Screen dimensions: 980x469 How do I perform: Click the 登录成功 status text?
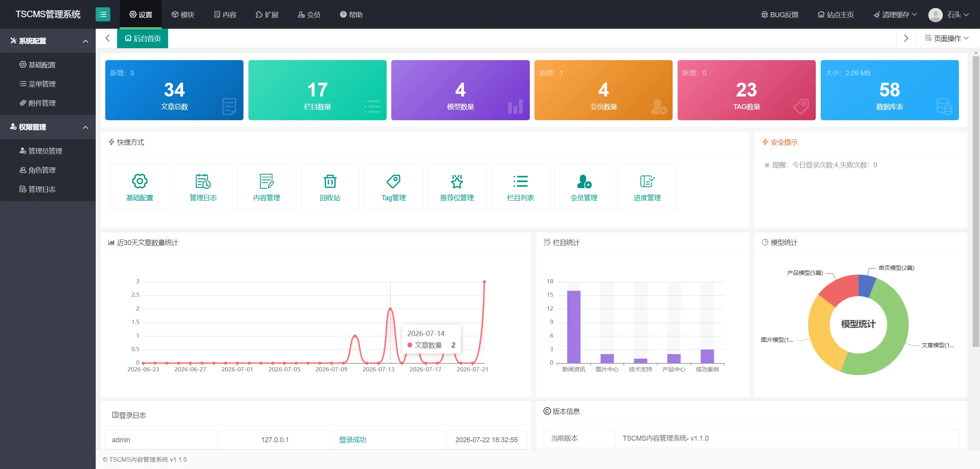[353, 440]
